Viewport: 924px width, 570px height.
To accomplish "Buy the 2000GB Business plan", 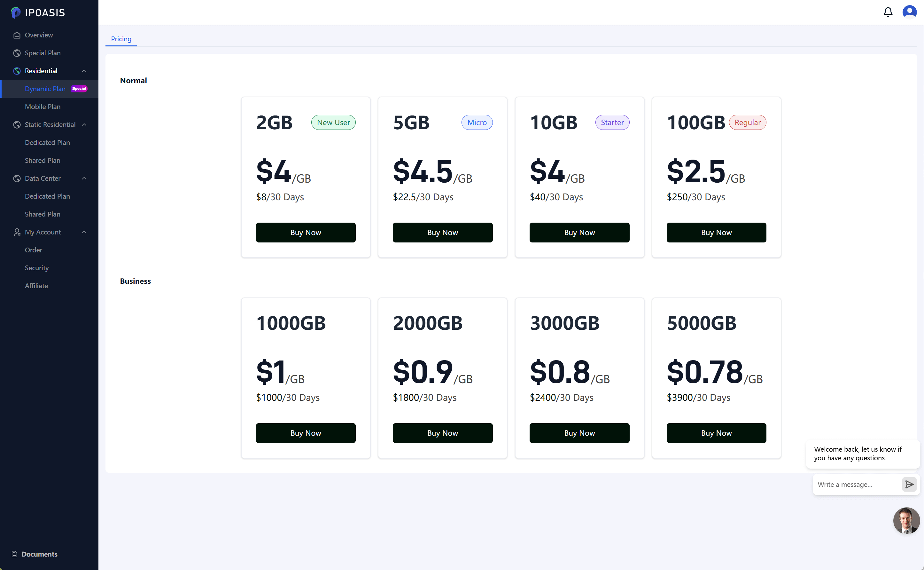I will 442,433.
